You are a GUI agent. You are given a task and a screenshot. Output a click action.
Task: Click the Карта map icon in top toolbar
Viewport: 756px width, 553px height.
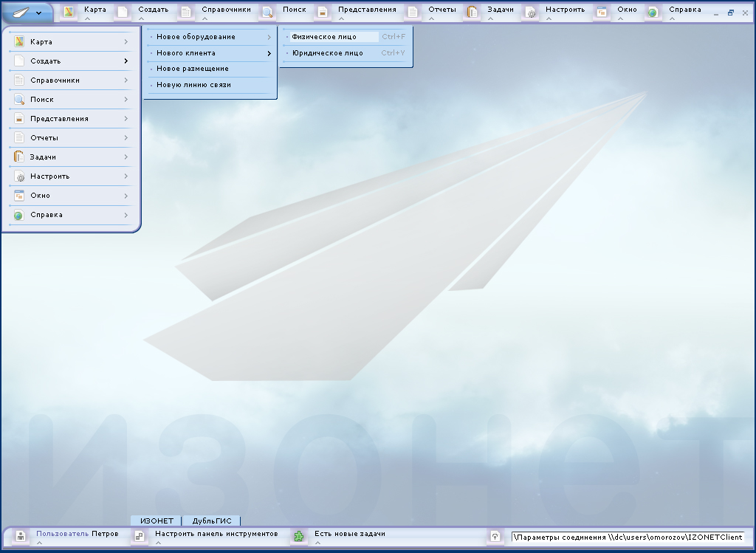(x=69, y=12)
